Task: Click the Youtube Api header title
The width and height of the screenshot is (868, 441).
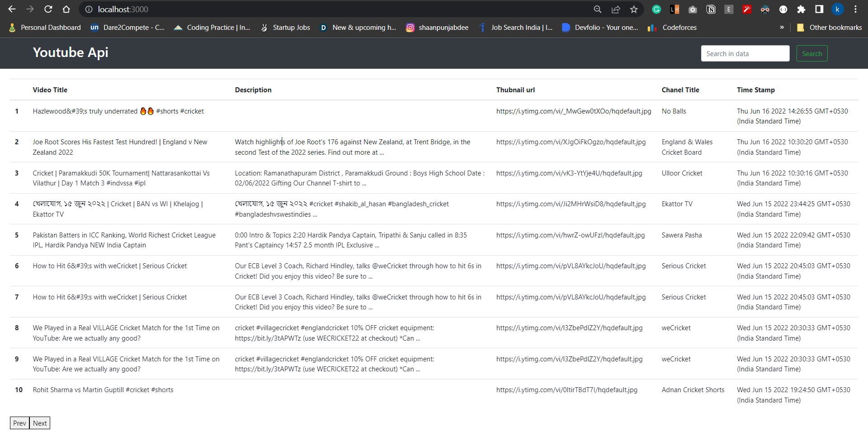Action: tap(71, 52)
